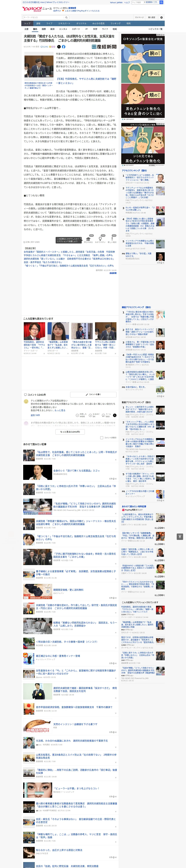Image resolution: width=186 pixels, height=868 pixels.
Task: Select the 国内 category tab
Action: 35,29
